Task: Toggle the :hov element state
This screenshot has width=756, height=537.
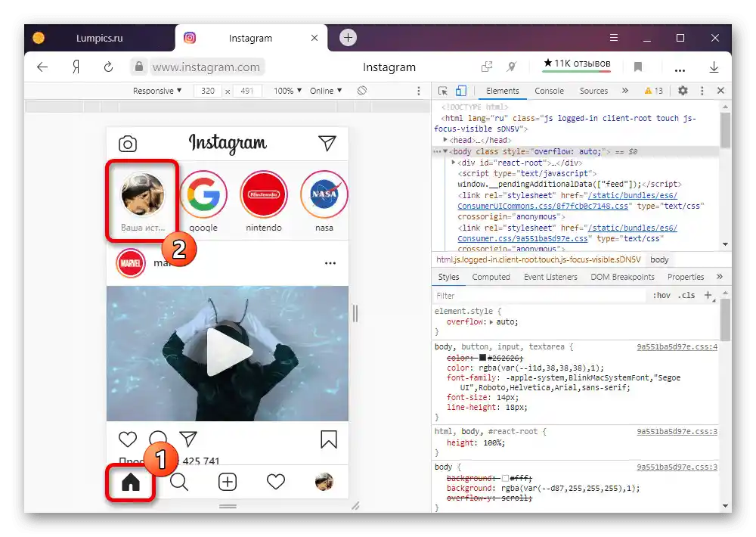Action: [x=661, y=295]
